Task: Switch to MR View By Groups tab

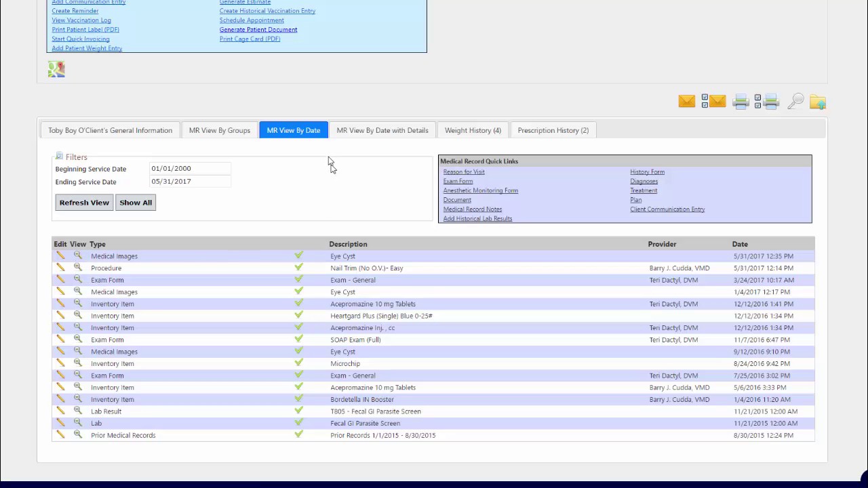Action: (x=220, y=130)
